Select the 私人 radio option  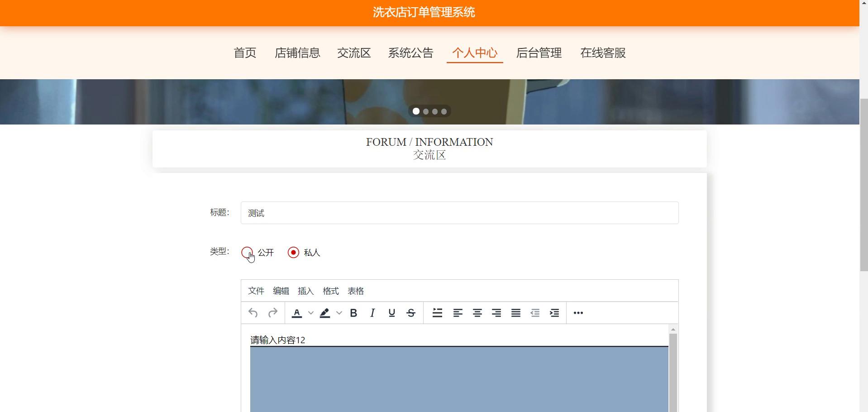[x=293, y=253]
